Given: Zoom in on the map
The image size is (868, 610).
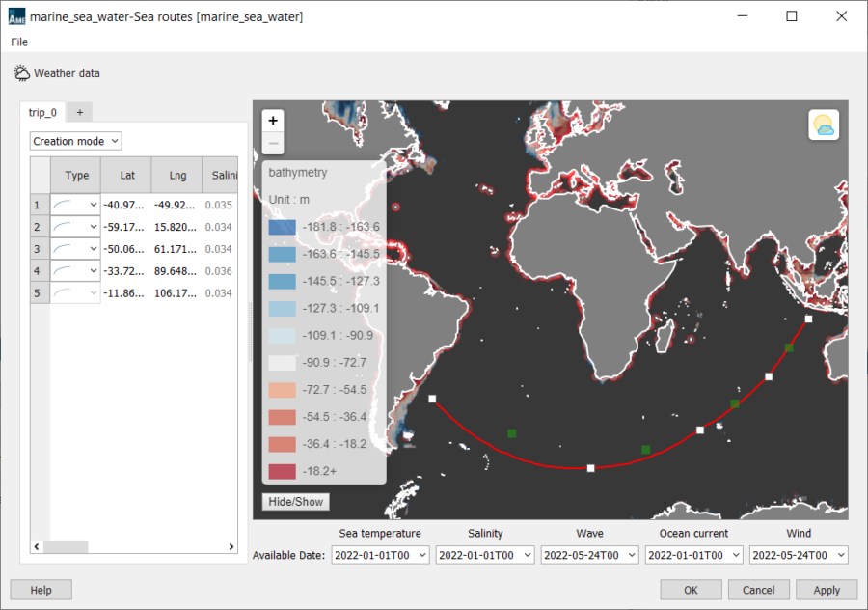Looking at the screenshot, I should tap(273, 123).
